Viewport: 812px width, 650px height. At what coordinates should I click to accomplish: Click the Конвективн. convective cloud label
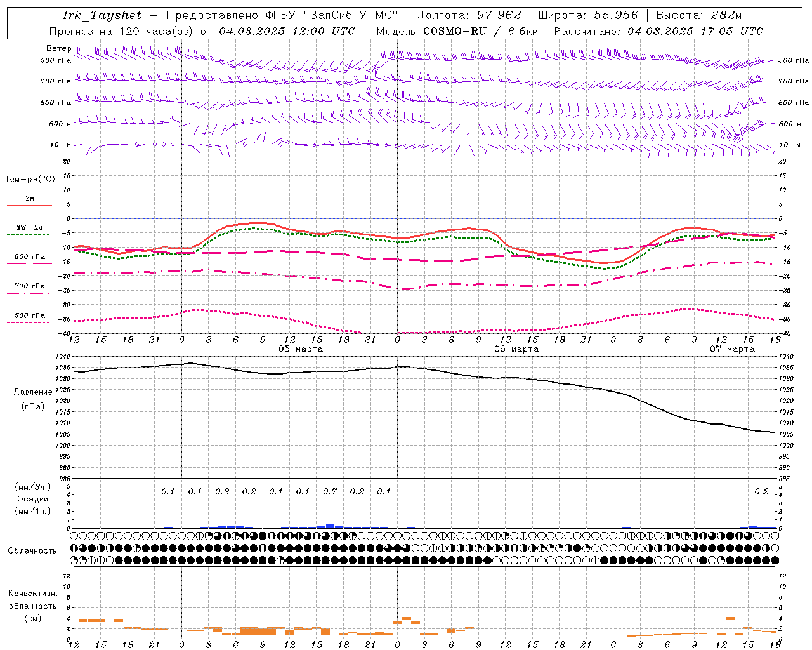33,594
